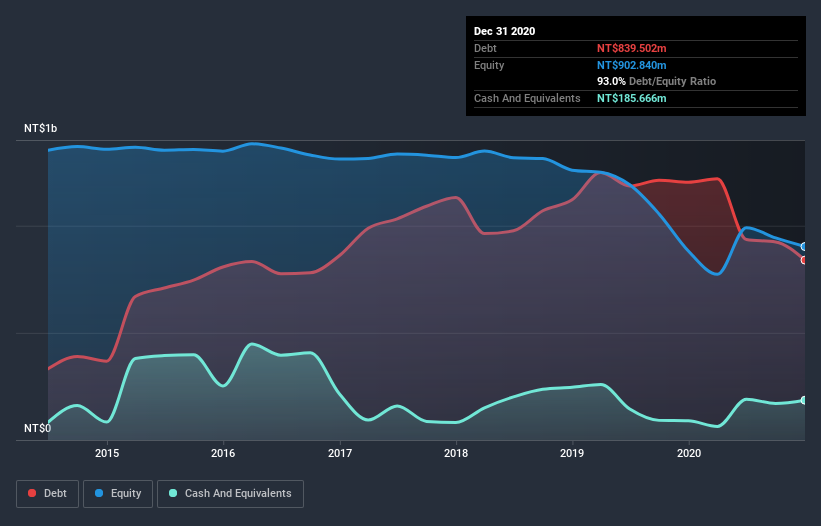This screenshot has height=526, width=821.
Task: Click the 2019 x-axis label
Action: pyautogui.click(x=572, y=453)
